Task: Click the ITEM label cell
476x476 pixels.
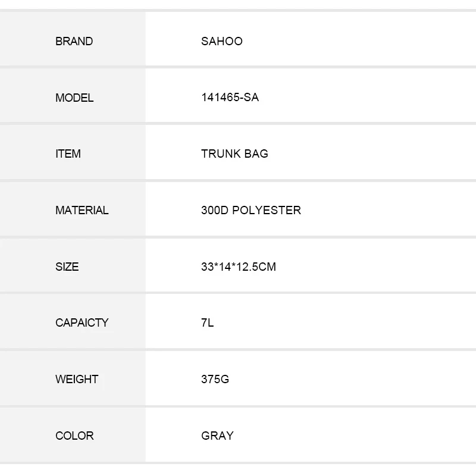Action: 68,154
